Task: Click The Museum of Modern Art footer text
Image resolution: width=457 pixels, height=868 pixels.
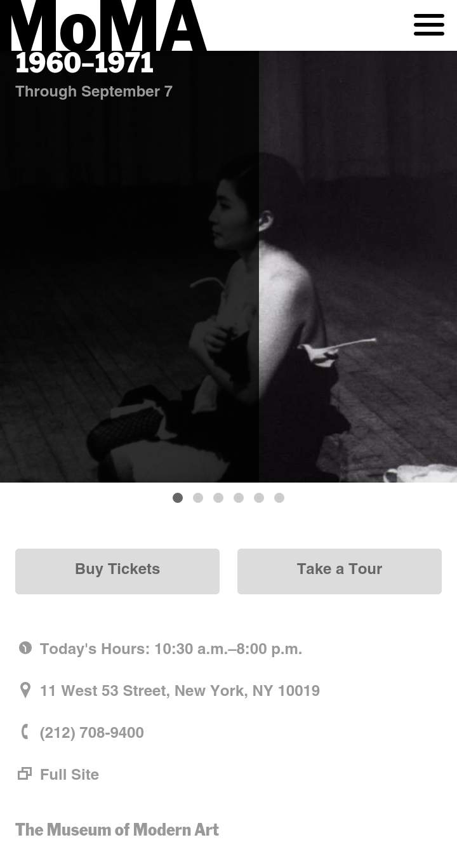Action: coord(117,830)
